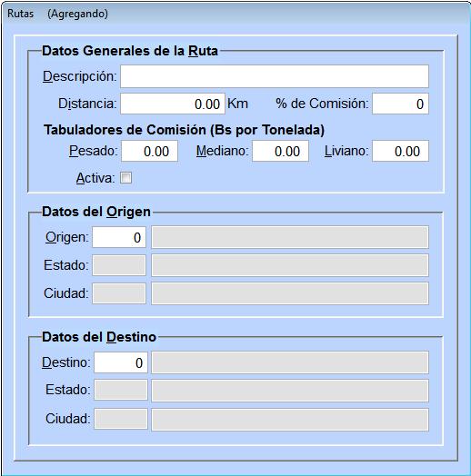Image resolution: width=471 pixels, height=476 pixels.
Task: Click the origin Estado name box
Action: point(290,265)
